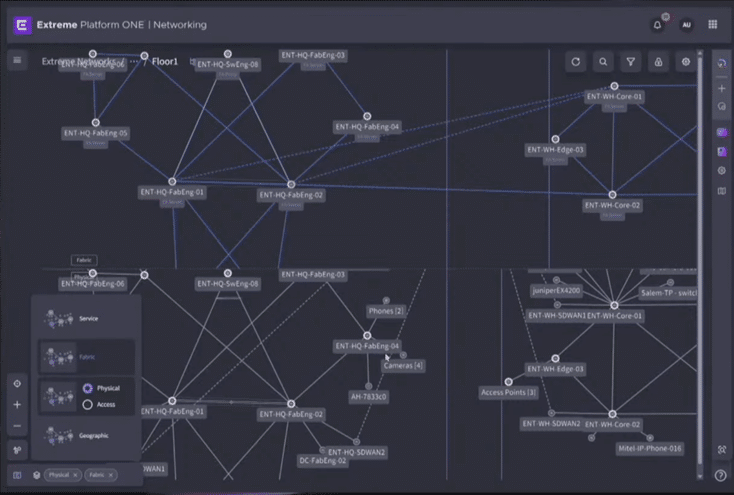Choose the Geographic view option
Image resolution: width=734 pixels, height=495 pixels.
click(87, 436)
